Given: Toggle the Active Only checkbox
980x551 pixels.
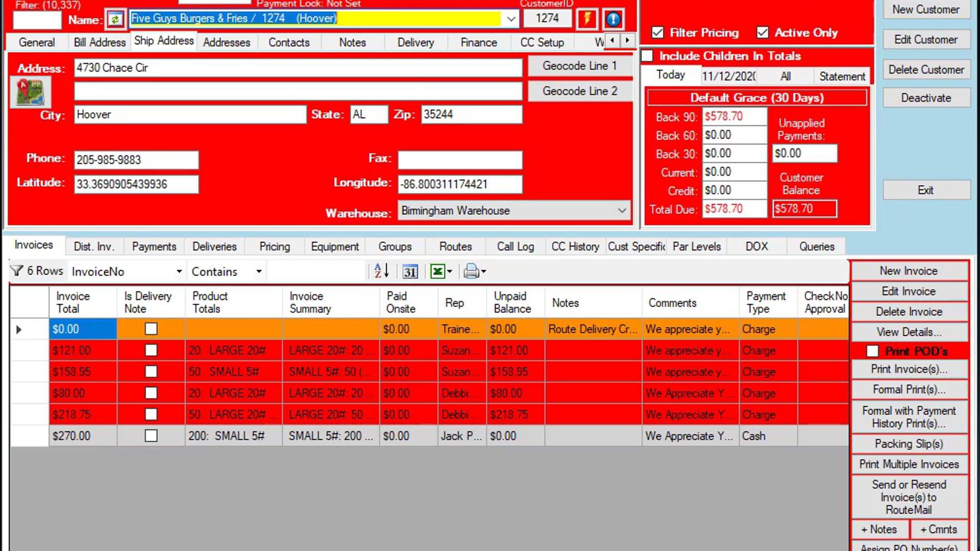Looking at the screenshot, I should (763, 33).
